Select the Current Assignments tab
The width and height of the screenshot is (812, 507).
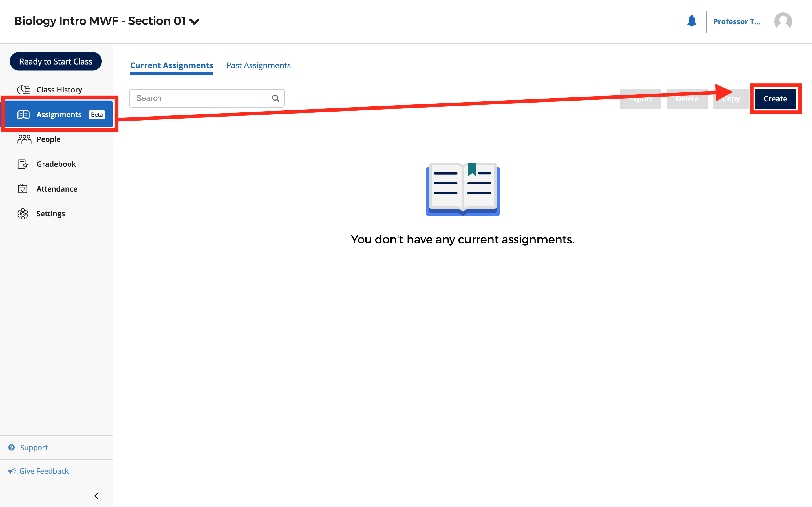pos(171,65)
